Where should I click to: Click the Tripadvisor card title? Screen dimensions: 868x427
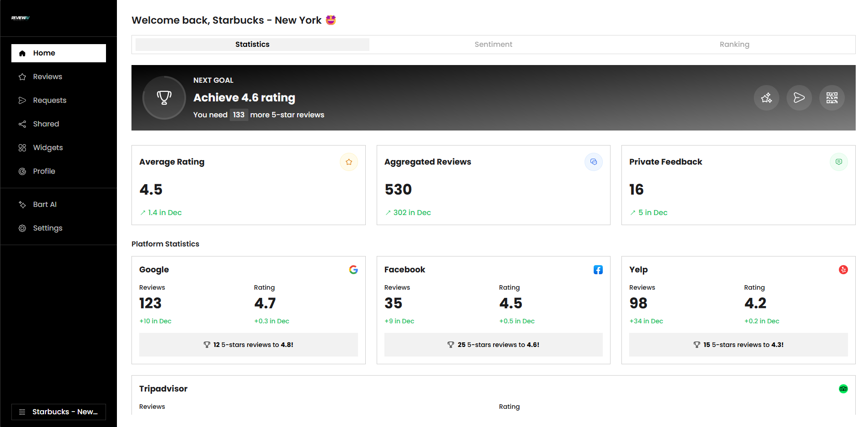click(x=163, y=389)
